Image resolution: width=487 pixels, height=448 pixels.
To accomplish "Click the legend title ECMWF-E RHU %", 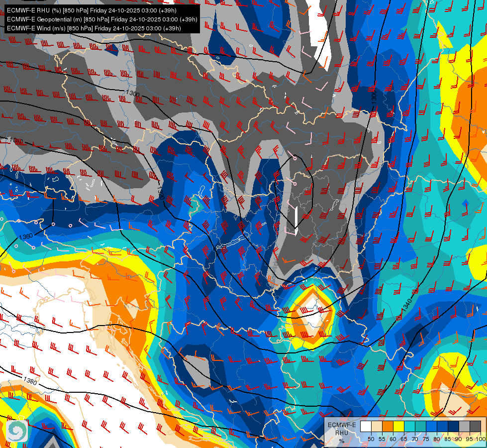I will [342, 433].
